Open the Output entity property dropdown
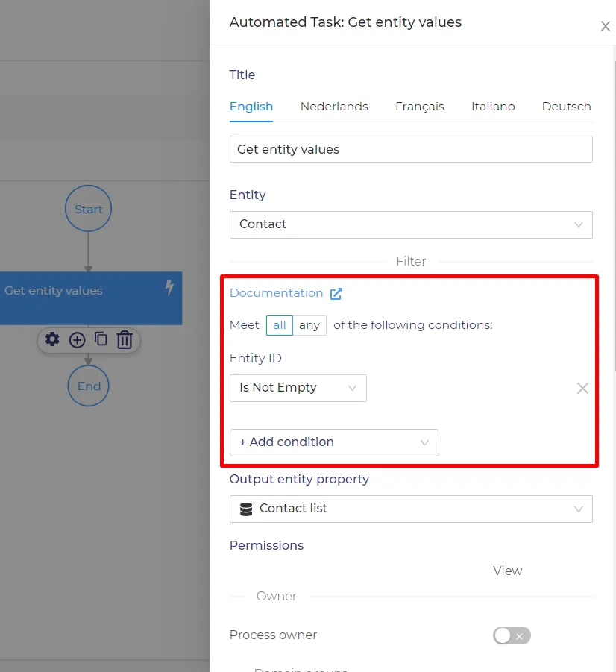The height and width of the screenshot is (672, 616). (x=411, y=509)
